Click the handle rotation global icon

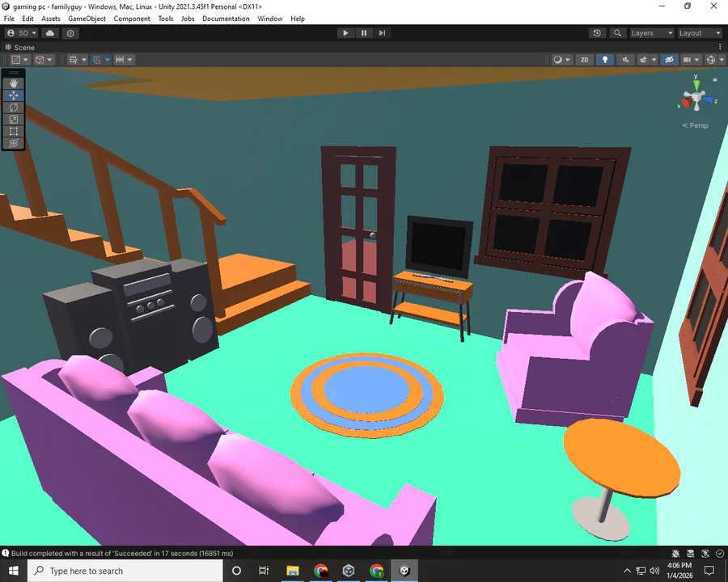tap(40, 59)
